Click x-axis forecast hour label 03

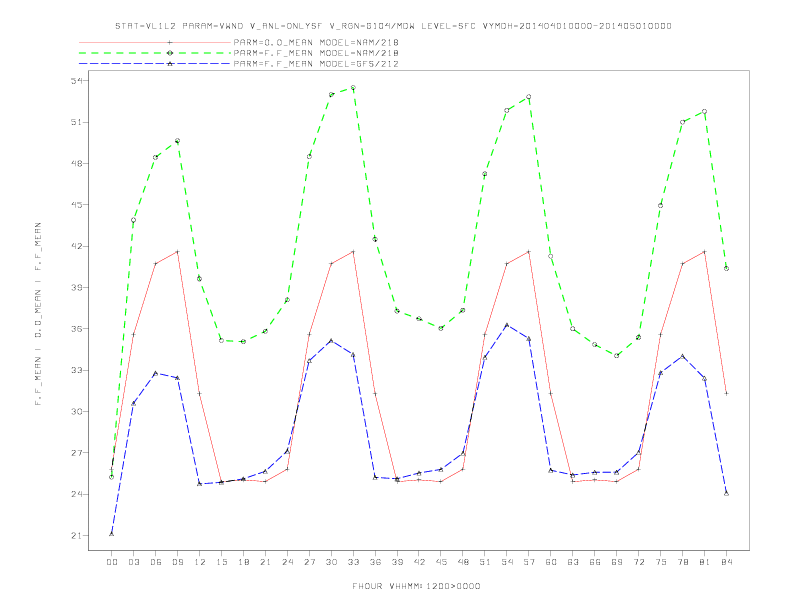click(x=133, y=562)
